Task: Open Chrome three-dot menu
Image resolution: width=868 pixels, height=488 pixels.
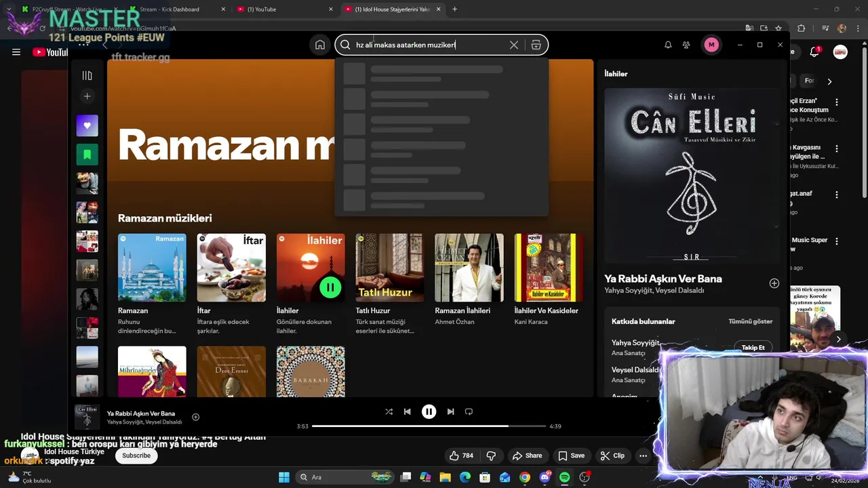Action: [x=858, y=28]
